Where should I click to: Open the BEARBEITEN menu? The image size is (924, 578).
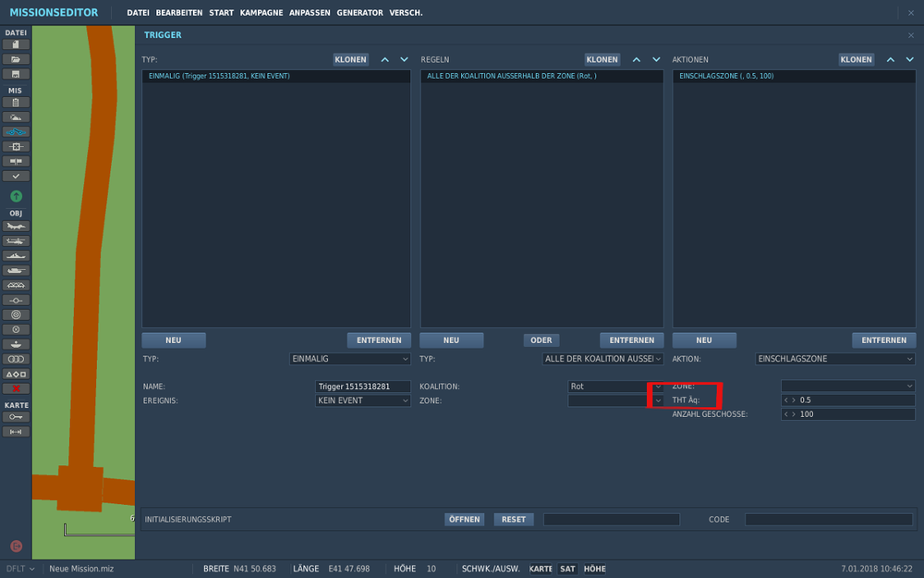tap(179, 12)
